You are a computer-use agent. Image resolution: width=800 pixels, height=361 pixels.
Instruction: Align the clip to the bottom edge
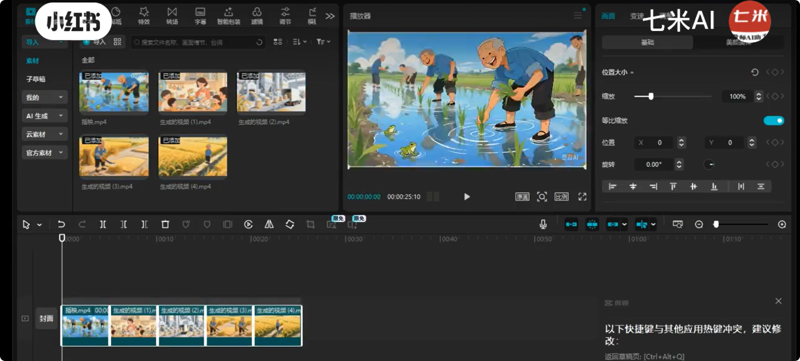tap(714, 187)
